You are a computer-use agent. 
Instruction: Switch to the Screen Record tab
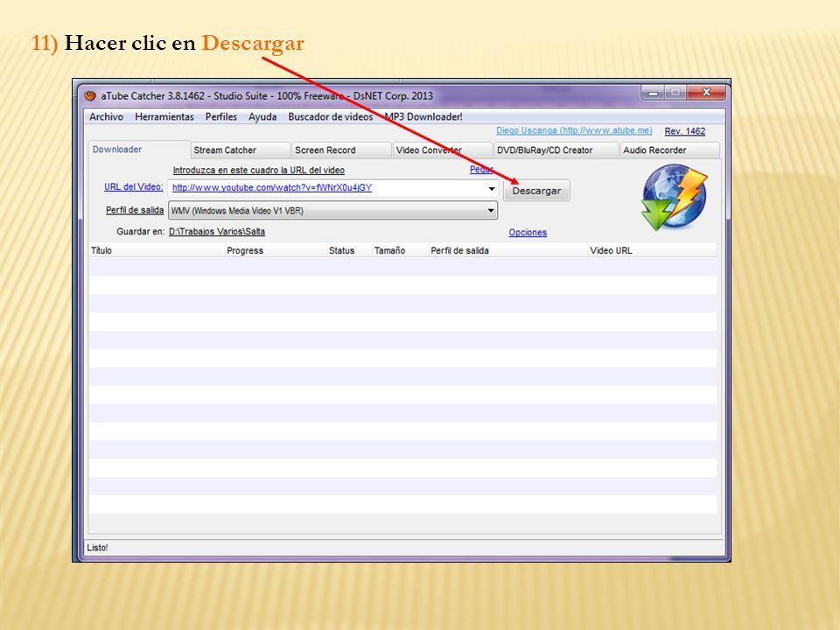(x=341, y=150)
